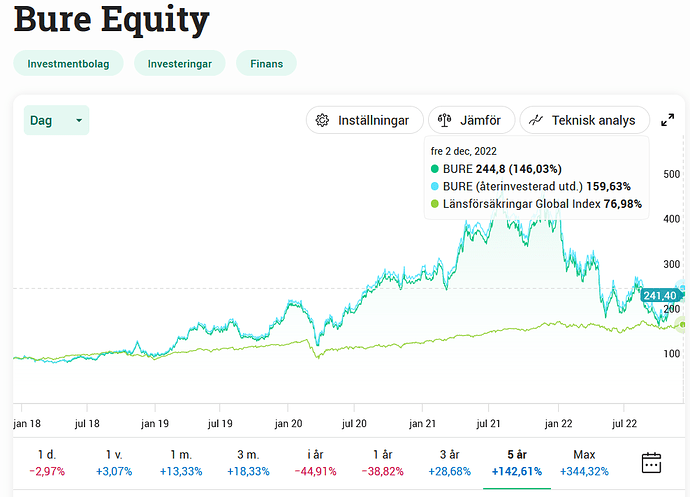This screenshot has height=497, width=690.
Task: Click the Teknisk analys chart icon
Action: tap(536, 120)
